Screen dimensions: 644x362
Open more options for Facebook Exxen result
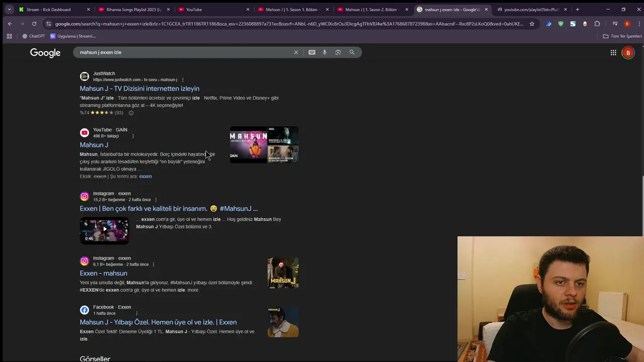136,313
